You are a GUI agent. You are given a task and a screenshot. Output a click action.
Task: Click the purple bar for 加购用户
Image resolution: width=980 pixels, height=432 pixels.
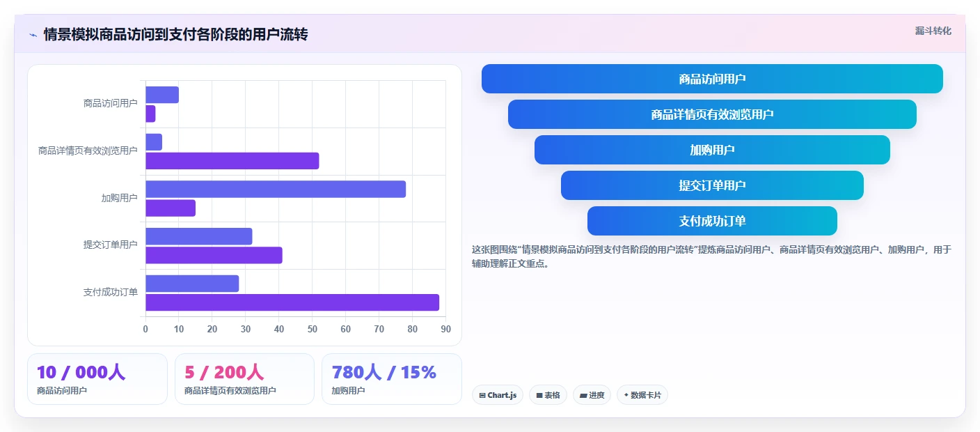point(171,208)
